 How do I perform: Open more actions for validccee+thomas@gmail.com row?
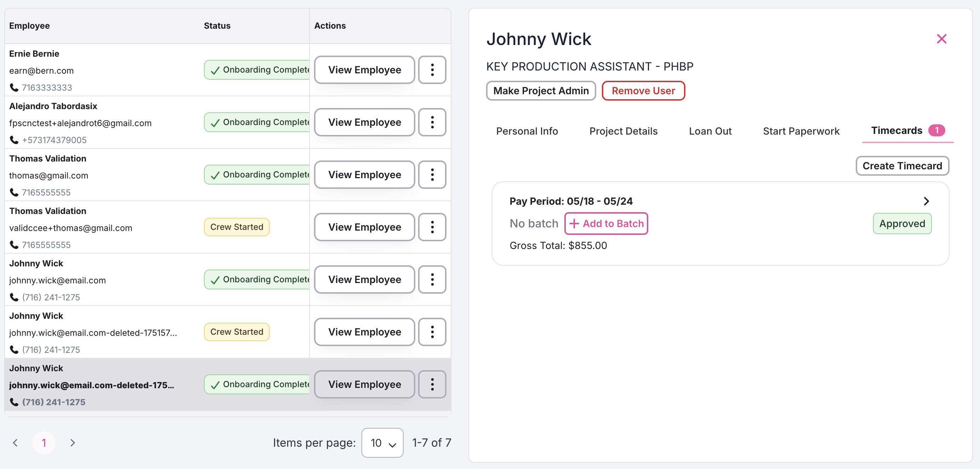[x=432, y=227]
